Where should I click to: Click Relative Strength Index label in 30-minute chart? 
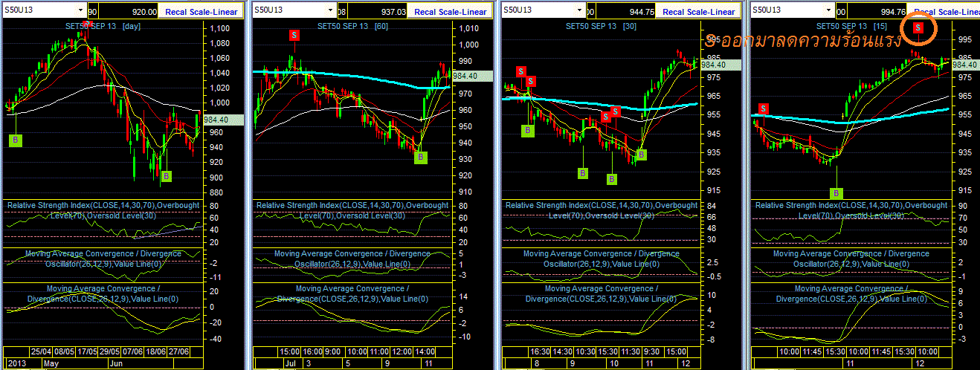[602, 210]
